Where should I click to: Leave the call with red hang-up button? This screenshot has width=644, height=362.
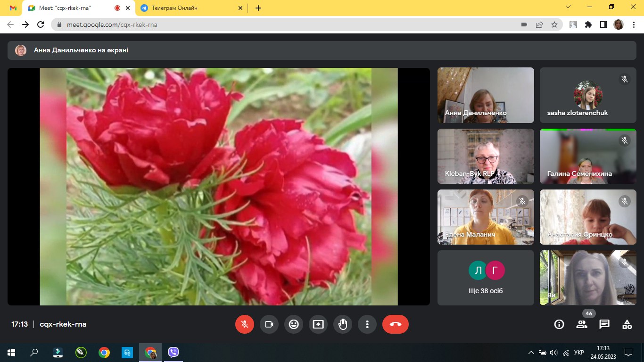click(396, 324)
